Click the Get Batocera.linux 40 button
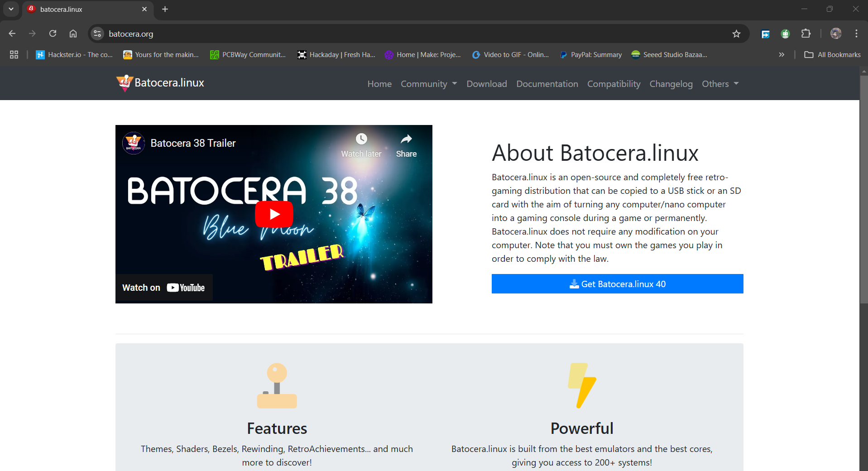Screen dimensions: 868x471 coord(617,284)
